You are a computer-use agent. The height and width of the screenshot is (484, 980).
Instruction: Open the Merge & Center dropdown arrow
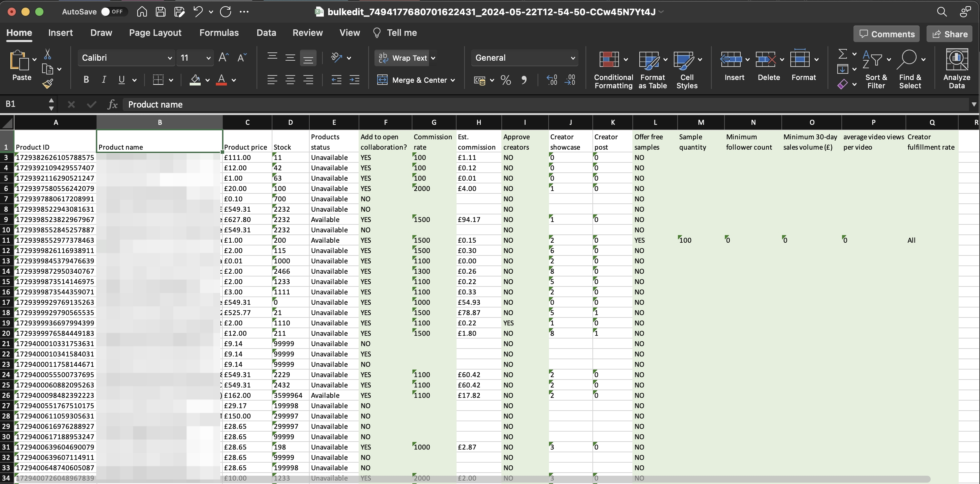click(x=453, y=80)
